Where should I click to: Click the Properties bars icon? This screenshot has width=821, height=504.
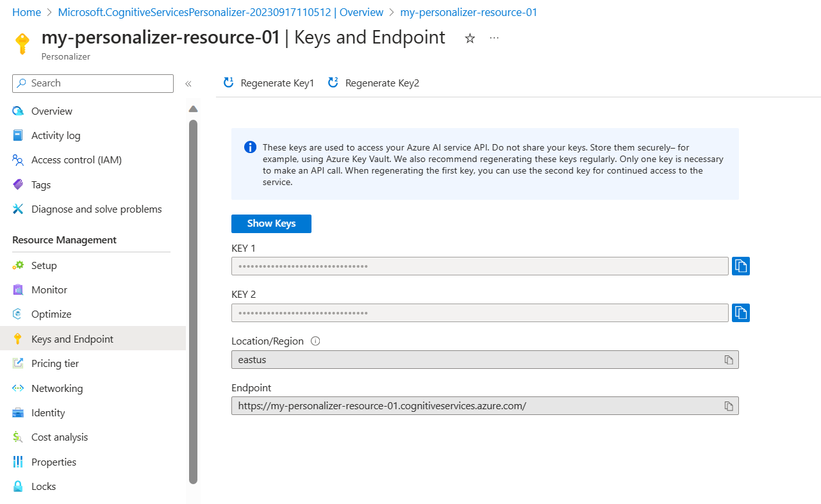pyautogui.click(x=18, y=462)
